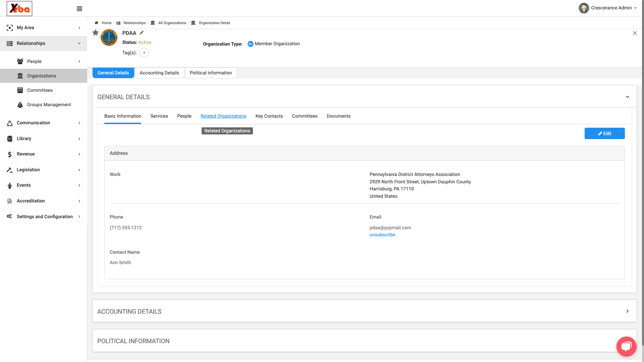
Task: Click the People sidebar icon
Action: (x=20, y=61)
